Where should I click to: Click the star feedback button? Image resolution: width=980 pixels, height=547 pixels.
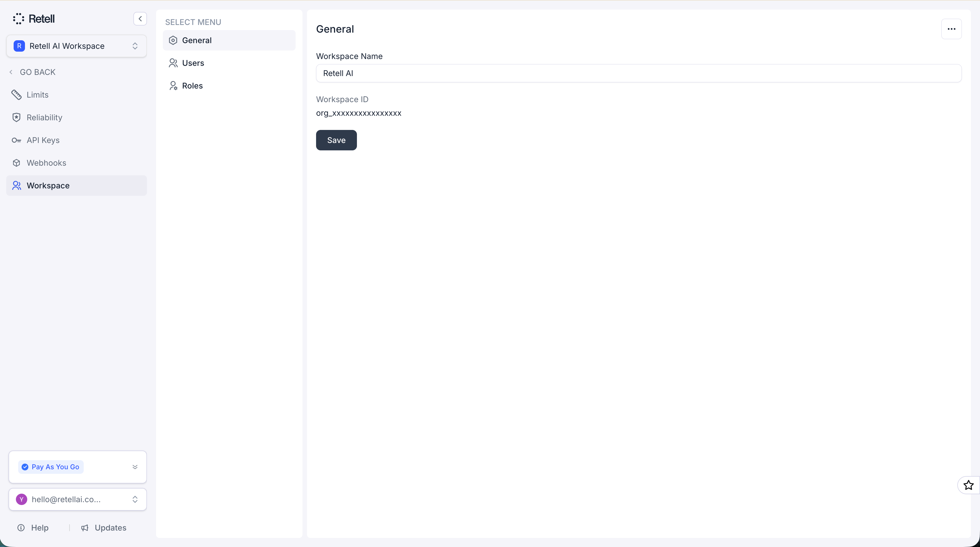[x=969, y=485]
